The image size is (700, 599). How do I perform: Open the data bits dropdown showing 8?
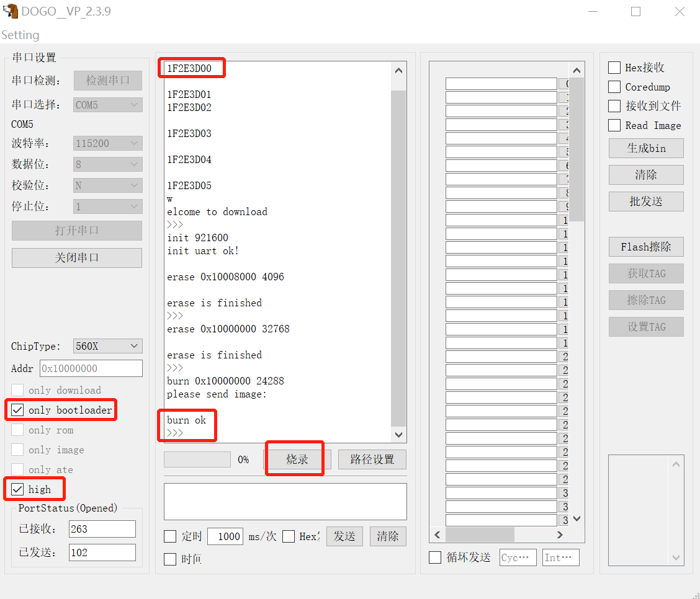(x=107, y=164)
